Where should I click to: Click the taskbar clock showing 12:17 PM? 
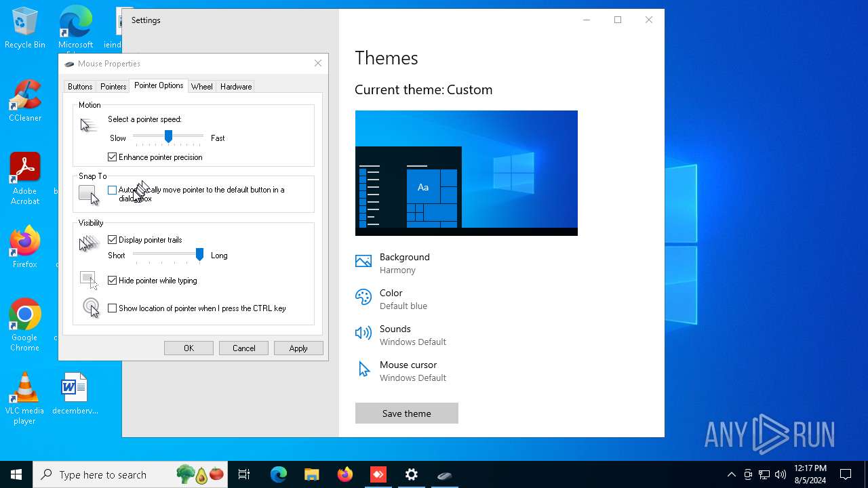pyautogui.click(x=810, y=474)
